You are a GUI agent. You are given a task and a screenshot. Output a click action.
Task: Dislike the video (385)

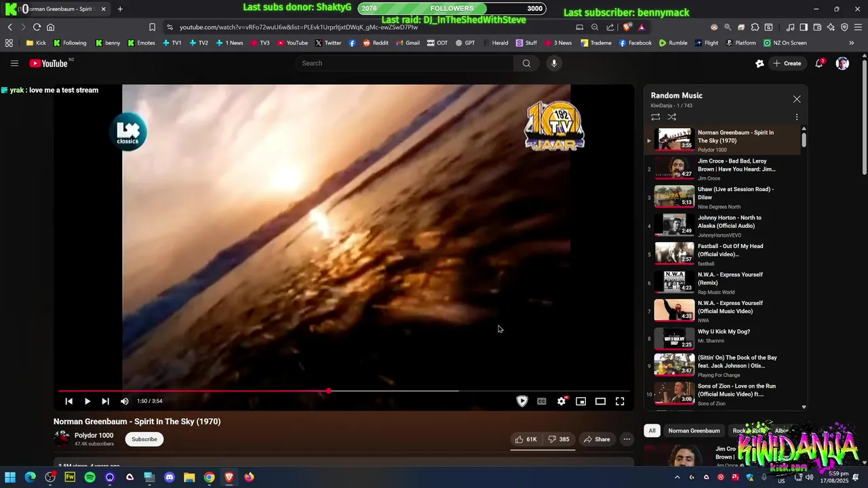pyautogui.click(x=559, y=439)
